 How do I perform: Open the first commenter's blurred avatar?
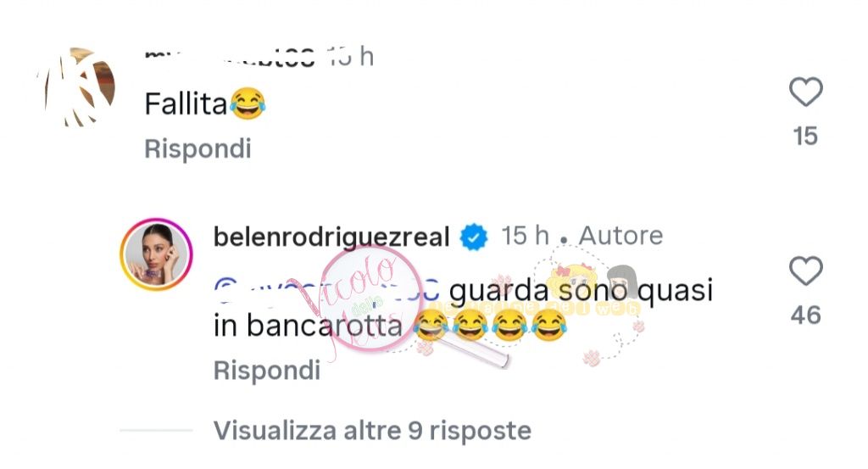point(77,87)
